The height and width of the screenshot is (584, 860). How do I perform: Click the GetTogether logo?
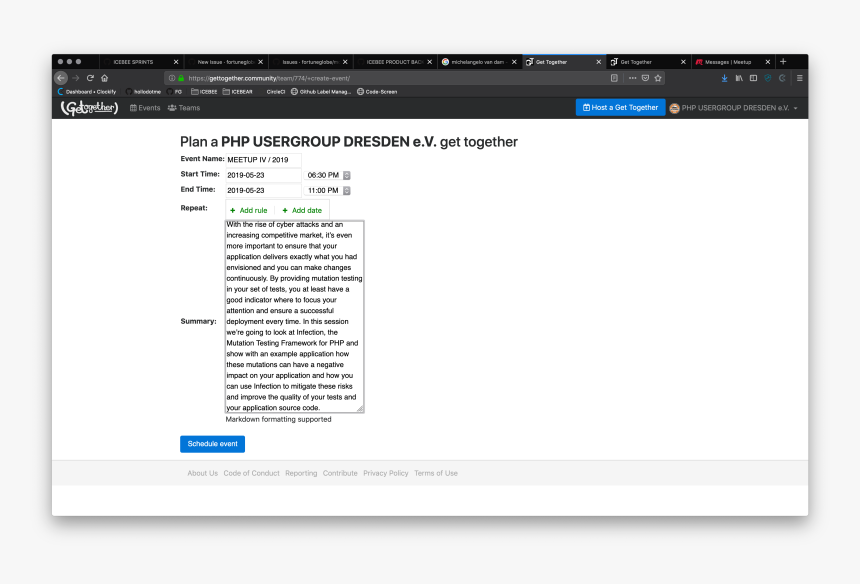point(89,107)
